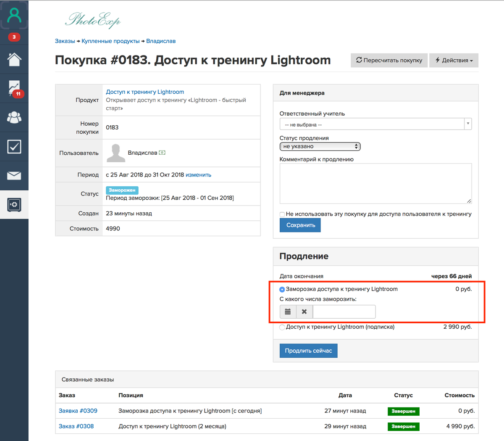Check 'Не использовать эту покупку' checkbox

pyautogui.click(x=282, y=214)
